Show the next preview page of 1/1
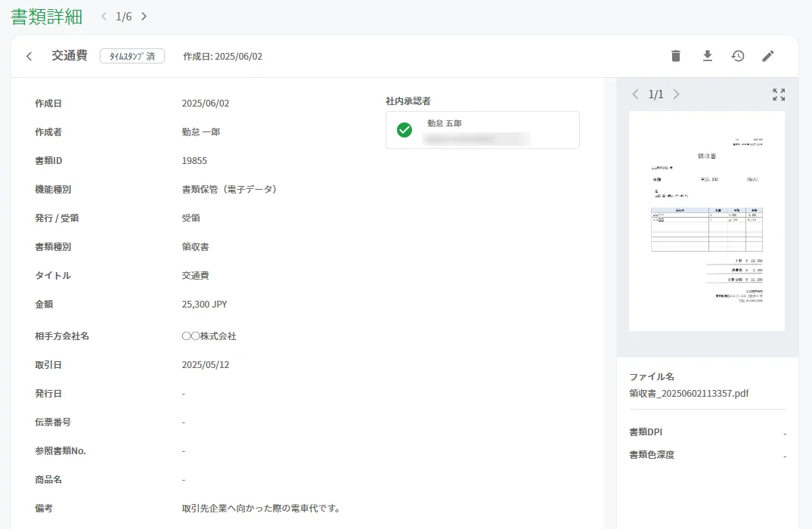The width and height of the screenshot is (812, 529). point(676,94)
